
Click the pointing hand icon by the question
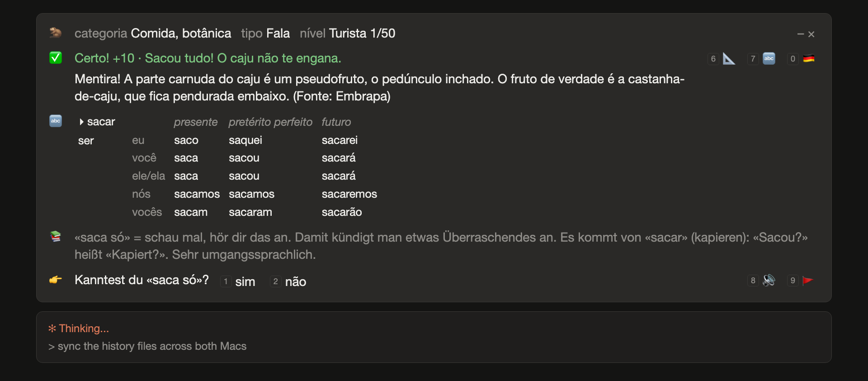56,280
